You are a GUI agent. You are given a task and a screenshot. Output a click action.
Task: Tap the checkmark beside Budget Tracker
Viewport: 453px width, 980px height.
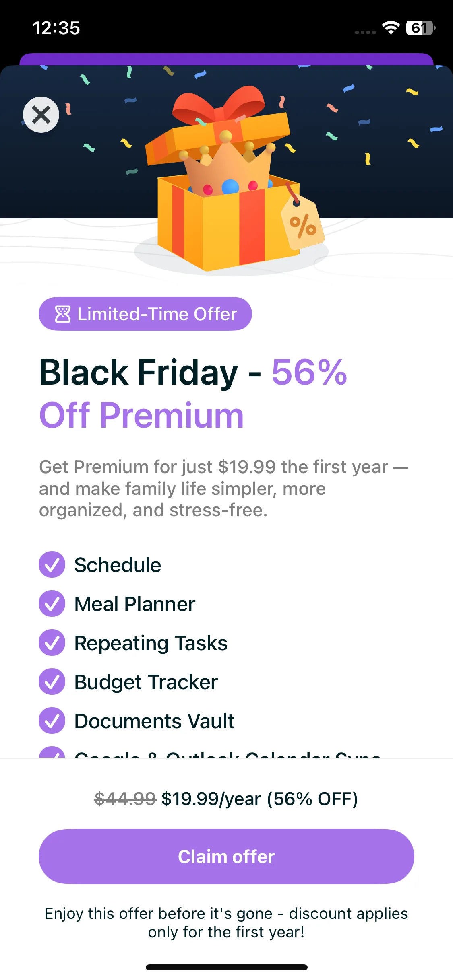click(x=52, y=681)
